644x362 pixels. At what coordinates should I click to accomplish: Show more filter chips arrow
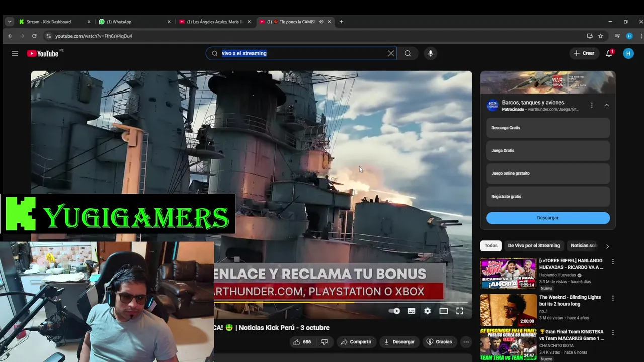pos(607,246)
